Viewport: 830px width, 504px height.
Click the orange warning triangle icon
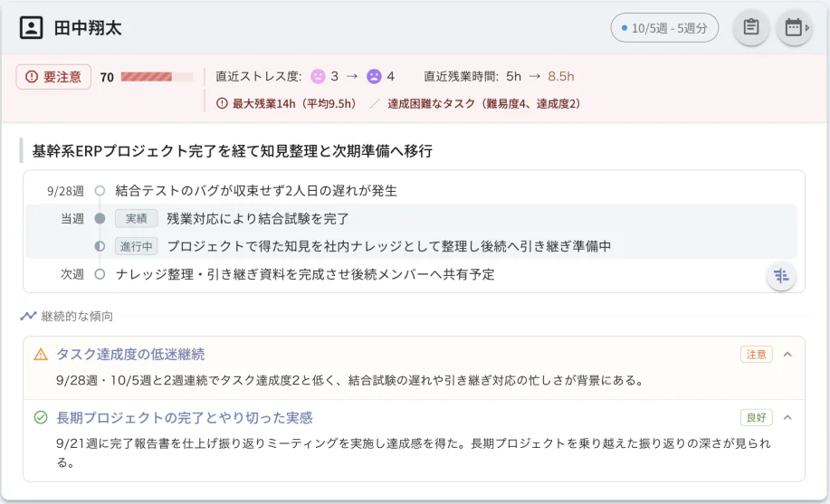[41, 354]
